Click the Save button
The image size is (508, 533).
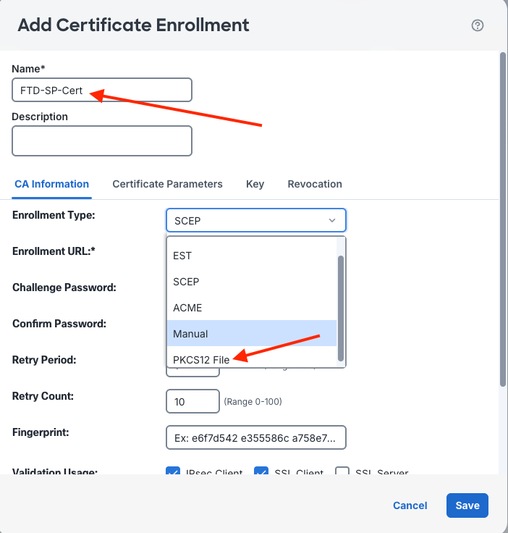coord(467,505)
